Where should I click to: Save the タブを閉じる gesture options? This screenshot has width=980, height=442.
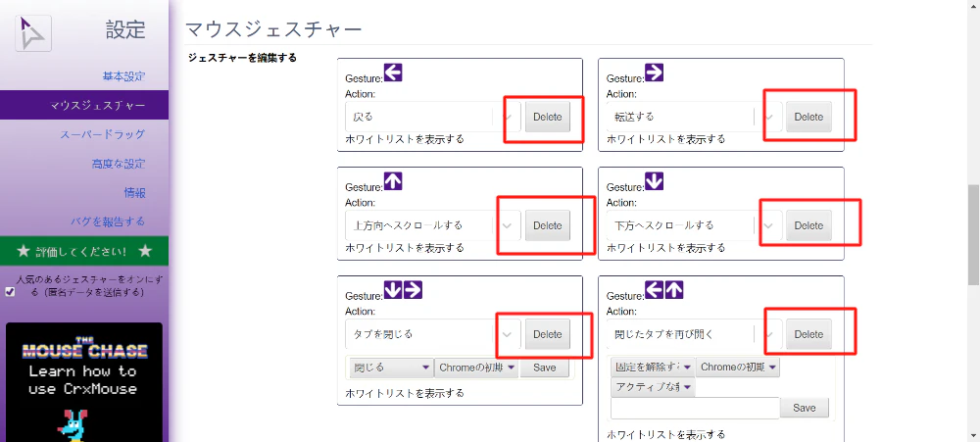tap(544, 368)
